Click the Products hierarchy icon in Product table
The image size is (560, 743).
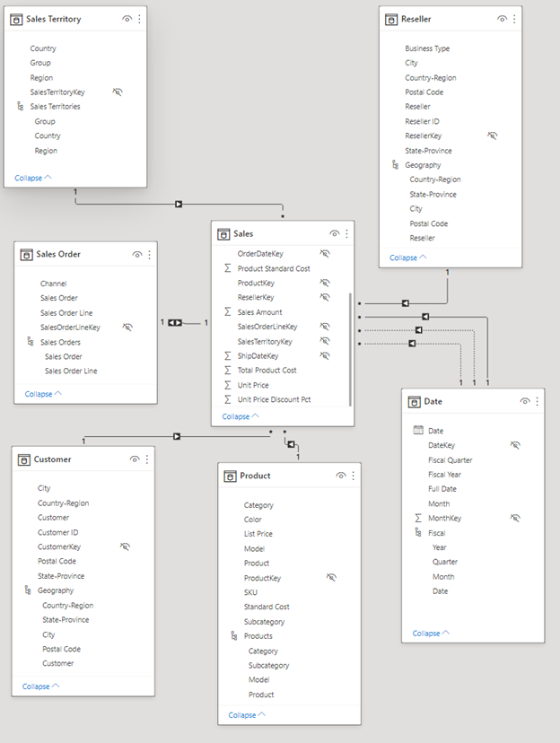(235, 636)
